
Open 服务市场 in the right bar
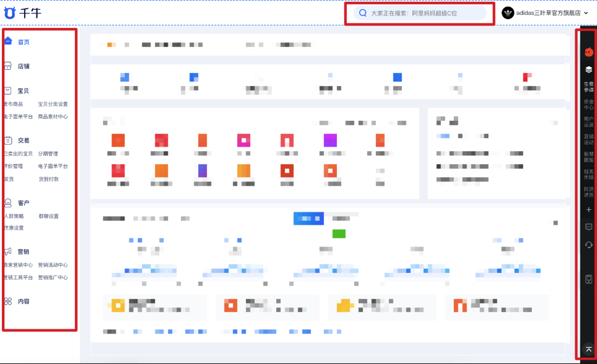click(588, 175)
